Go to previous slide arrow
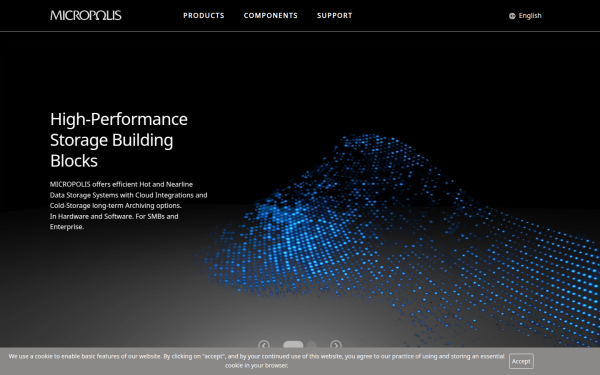This screenshot has height=375, width=600. (x=264, y=345)
